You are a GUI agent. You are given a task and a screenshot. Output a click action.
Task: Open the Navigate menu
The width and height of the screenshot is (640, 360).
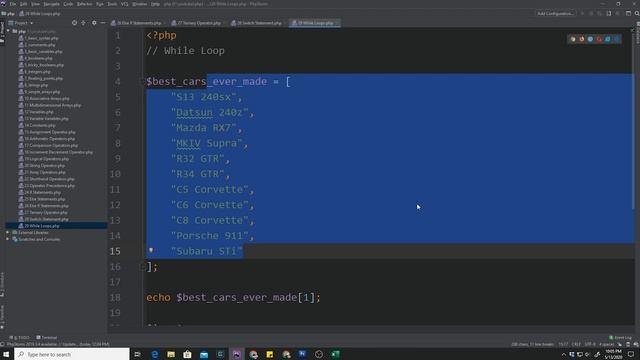[x=51, y=4]
